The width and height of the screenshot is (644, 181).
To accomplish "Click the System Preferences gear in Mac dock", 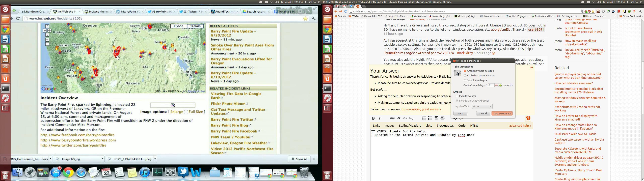I will [171, 172].
